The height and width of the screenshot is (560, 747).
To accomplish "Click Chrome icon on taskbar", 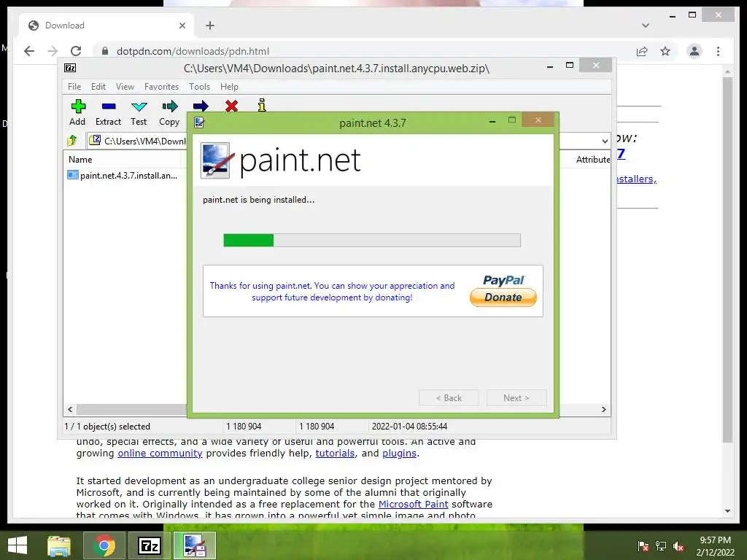I will click(104, 545).
